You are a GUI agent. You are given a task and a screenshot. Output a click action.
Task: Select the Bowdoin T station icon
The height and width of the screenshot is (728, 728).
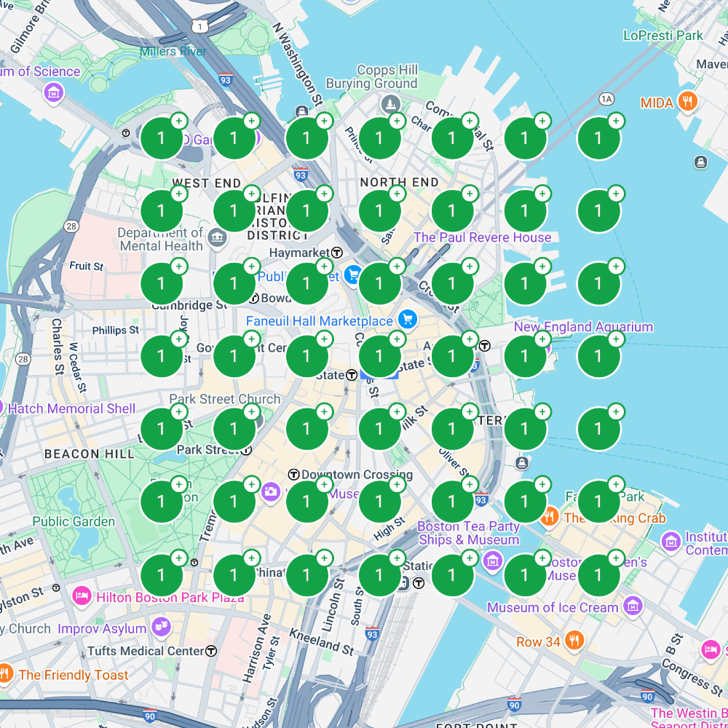[x=253, y=298]
